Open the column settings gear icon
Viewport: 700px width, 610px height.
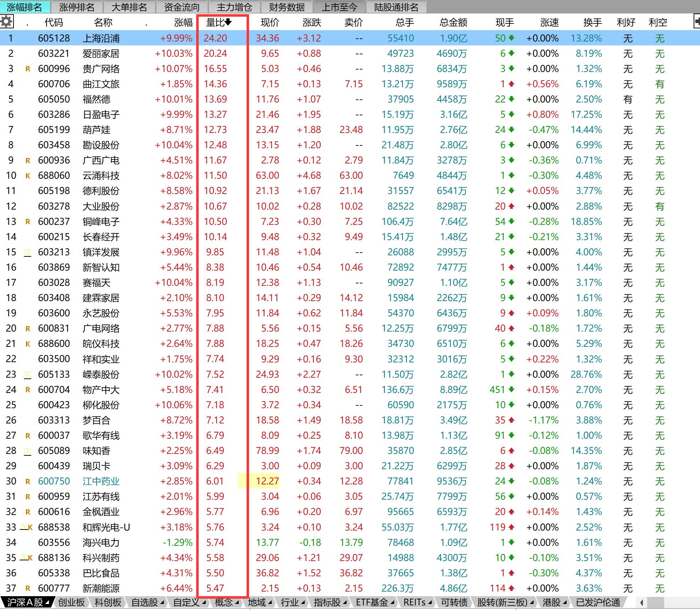(7, 22)
